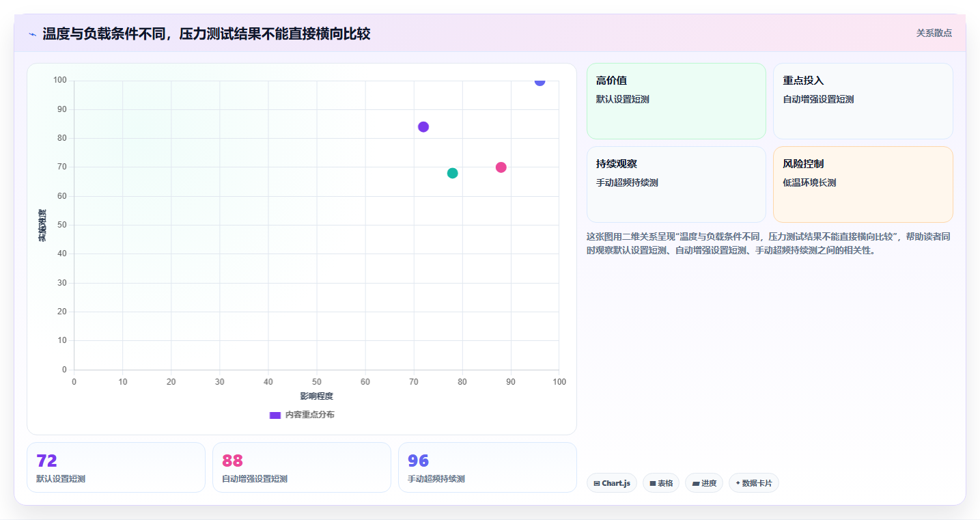This screenshot has width=980, height=520.
Task: Click the 影响程度 x-axis title
Action: click(317, 396)
